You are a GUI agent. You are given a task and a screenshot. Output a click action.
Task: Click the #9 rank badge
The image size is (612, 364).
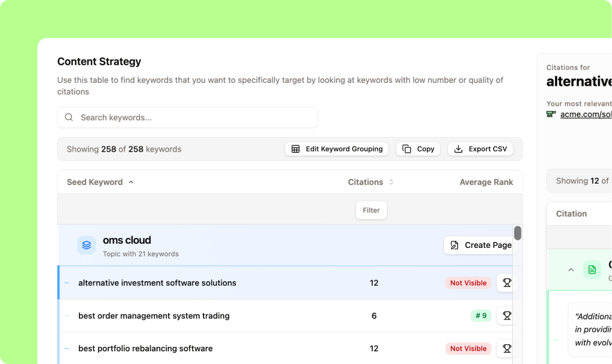(x=481, y=316)
